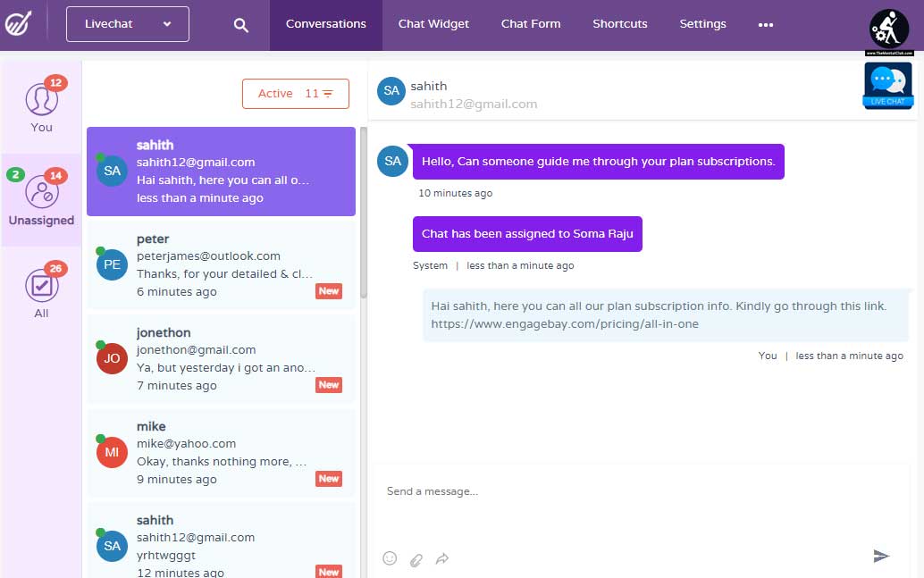Screen dimensions: 924x578
Task: Open the sahith conversation with message yrhtwgggt
Action: tap(221, 540)
